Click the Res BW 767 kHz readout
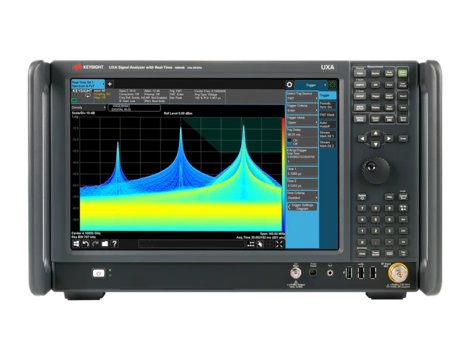Image resolution: width=470 pixels, height=360 pixels. click(x=83, y=237)
